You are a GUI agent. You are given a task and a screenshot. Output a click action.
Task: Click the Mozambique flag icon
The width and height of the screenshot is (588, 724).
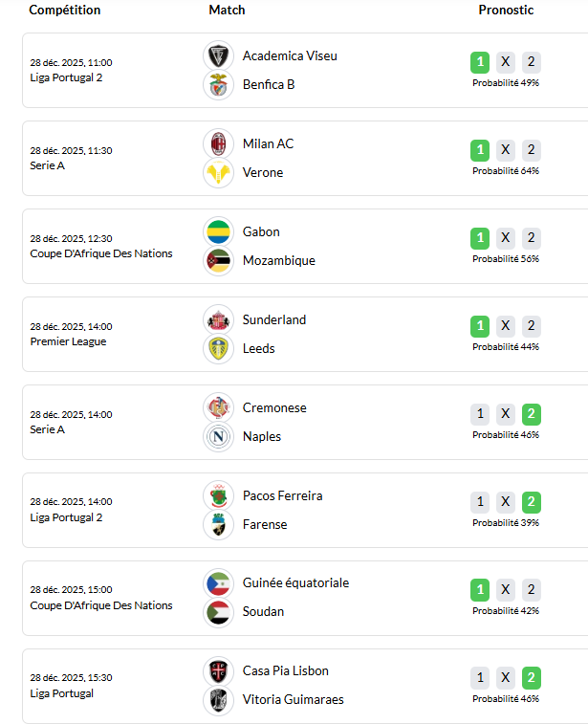point(219,260)
